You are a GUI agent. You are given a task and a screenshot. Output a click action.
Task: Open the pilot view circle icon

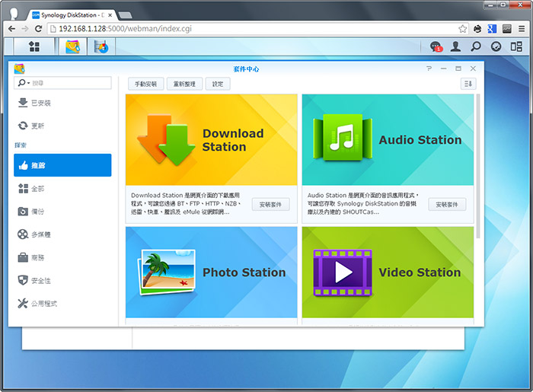pyautogui.click(x=496, y=46)
